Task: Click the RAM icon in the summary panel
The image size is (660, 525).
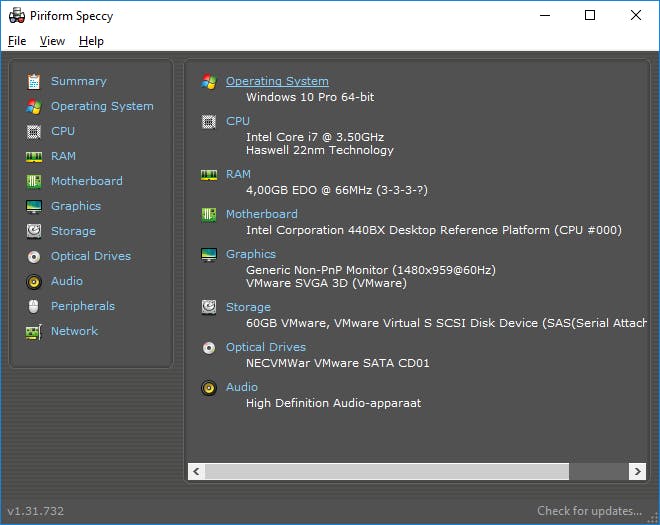Action: 209,175
